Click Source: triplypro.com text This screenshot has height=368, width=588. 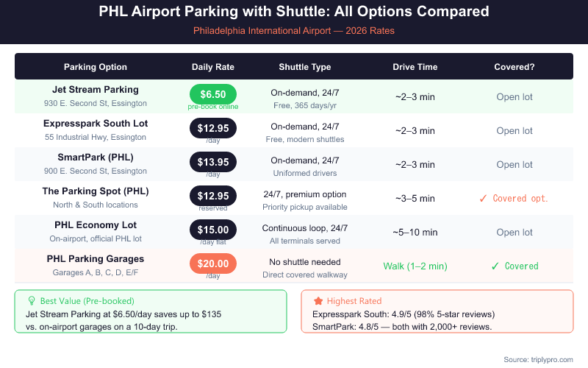539,358
